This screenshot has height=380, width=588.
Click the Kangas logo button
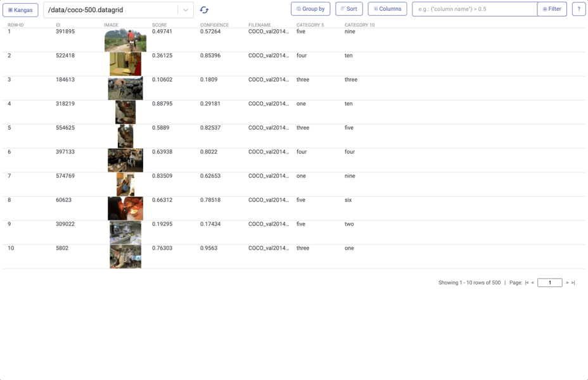[x=20, y=10]
